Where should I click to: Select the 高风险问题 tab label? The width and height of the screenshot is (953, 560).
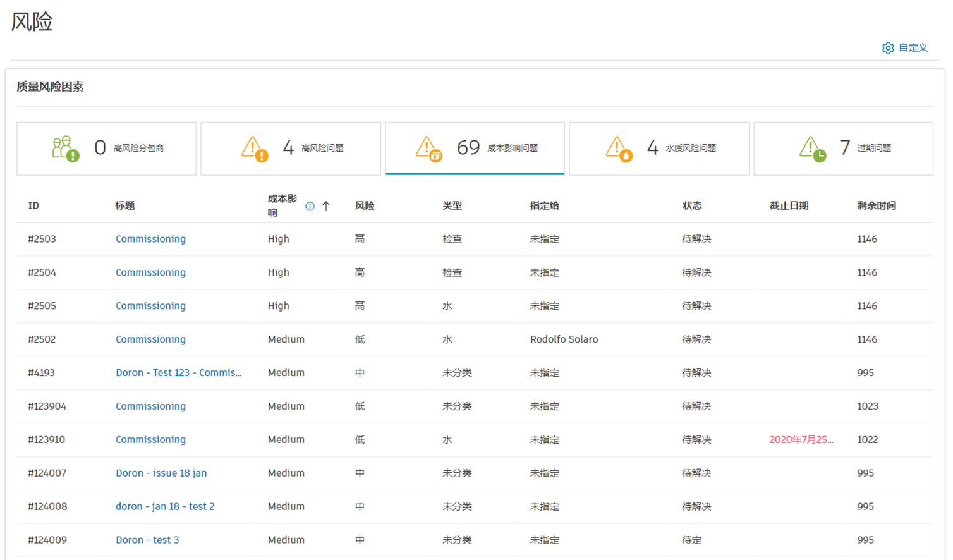(x=322, y=149)
